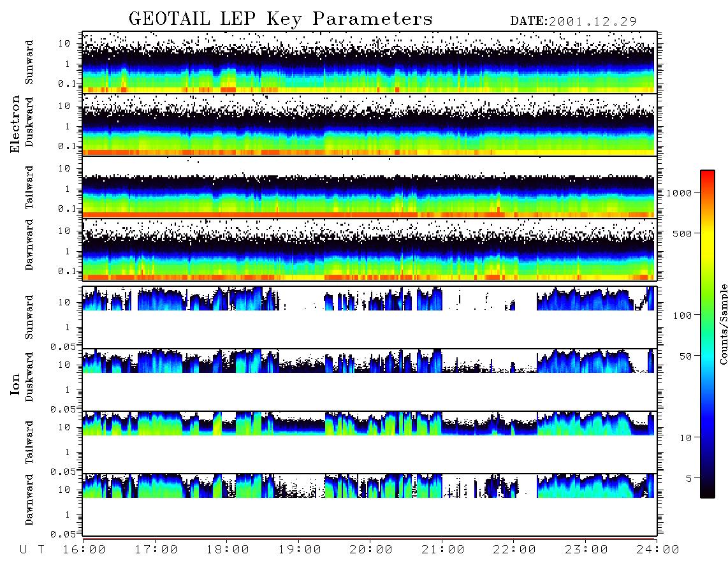
Task: Click the Ion Sunward panel label
Action: point(29,317)
